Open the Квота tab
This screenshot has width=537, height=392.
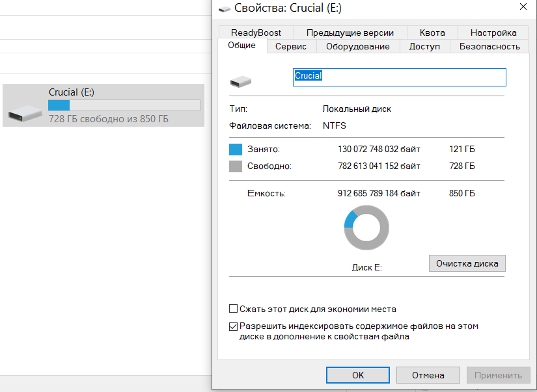(432, 33)
